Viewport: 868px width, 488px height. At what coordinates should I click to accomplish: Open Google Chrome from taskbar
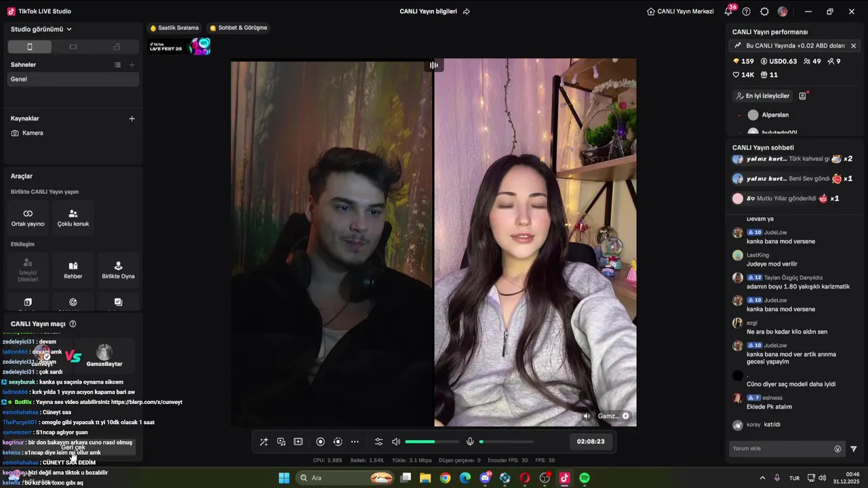pyautogui.click(x=445, y=478)
